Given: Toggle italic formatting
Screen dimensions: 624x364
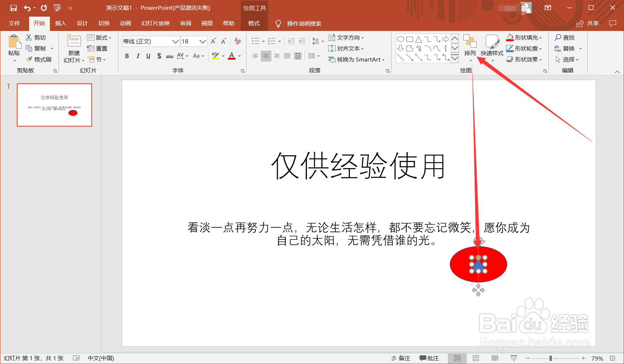Looking at the screenshot, I should click(138, 56).
